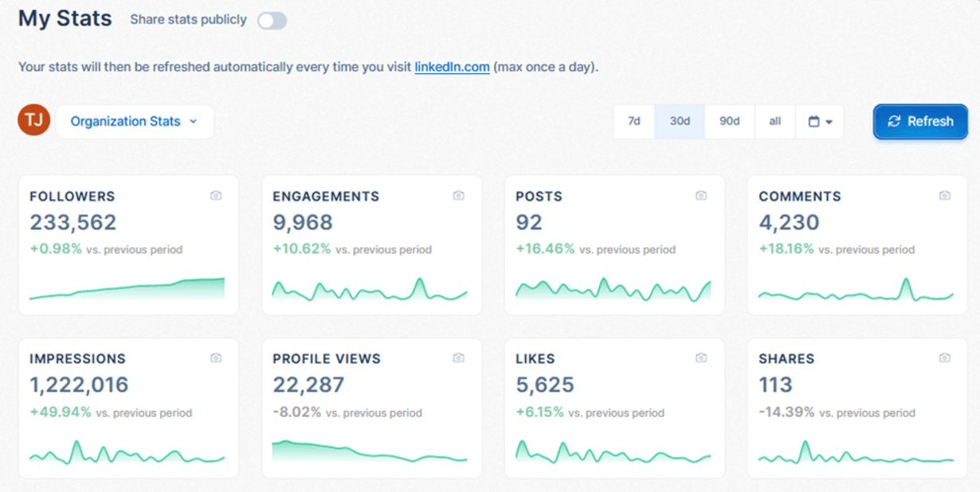Click the camera icon on Engagements card

tap(459, 196)
